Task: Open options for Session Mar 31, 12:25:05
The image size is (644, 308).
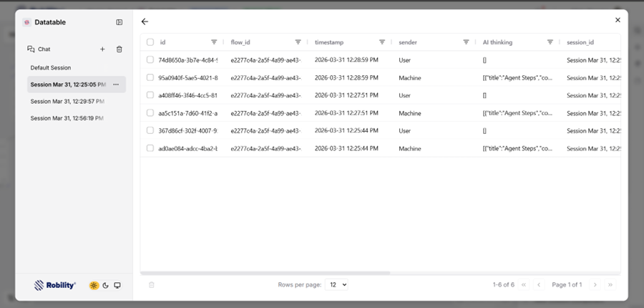Action: [x=116, y=85]
